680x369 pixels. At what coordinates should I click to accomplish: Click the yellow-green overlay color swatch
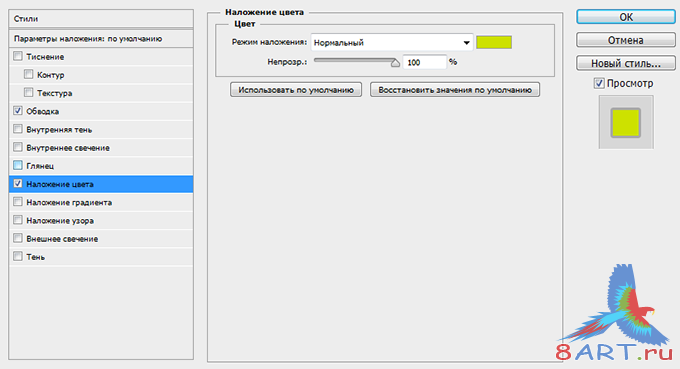coord(494,42)
